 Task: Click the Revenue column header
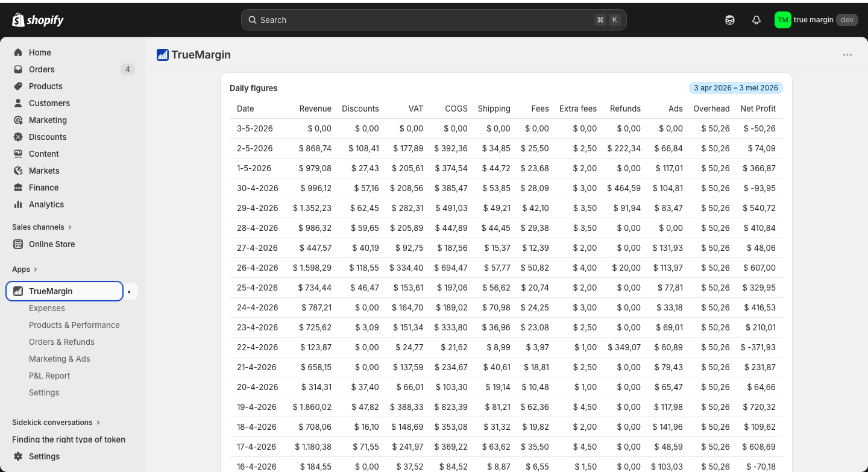(x=315, y=109)
